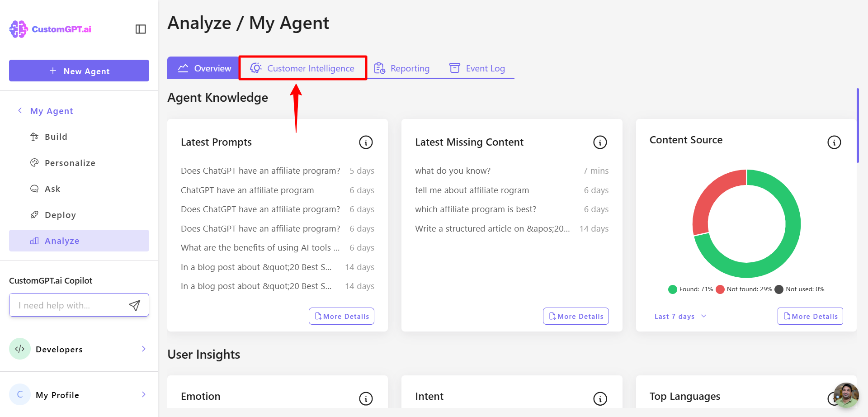Click the '5 days' prompt row
This screenshot has width=868, height=417.
278,171
